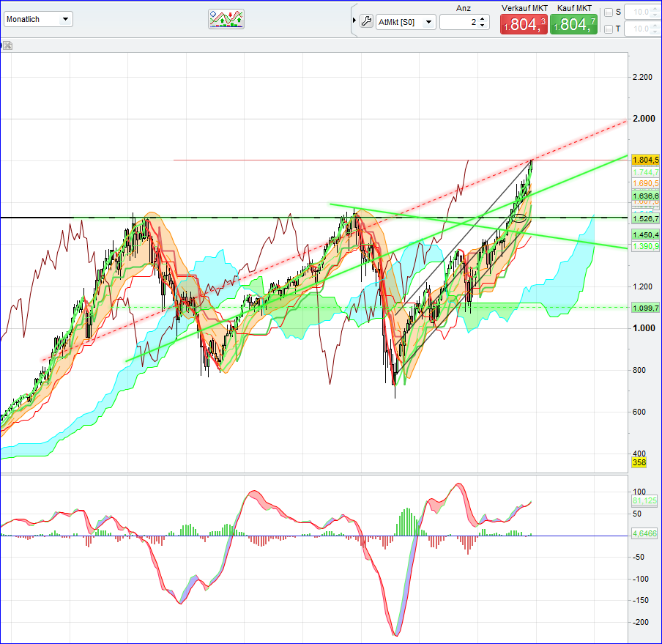Enable the T target checkbox
This screenshot has height=644, width=662.
click(607, 29)
